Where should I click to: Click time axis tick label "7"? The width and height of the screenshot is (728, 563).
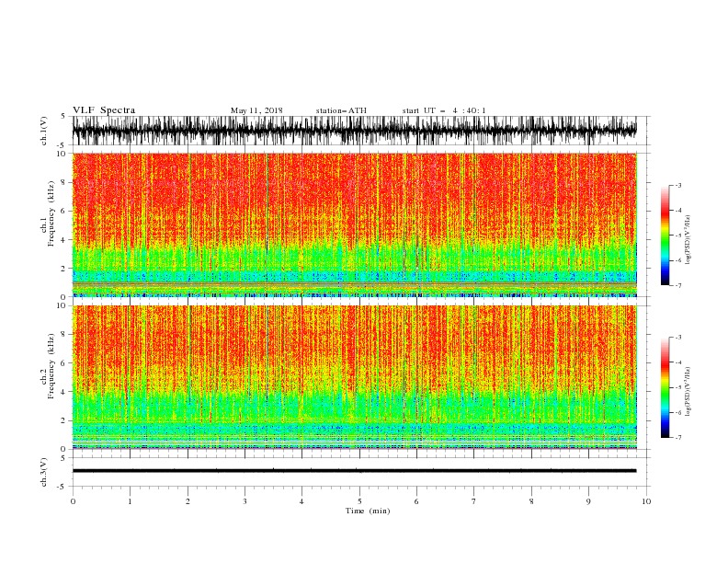point(473,501)
